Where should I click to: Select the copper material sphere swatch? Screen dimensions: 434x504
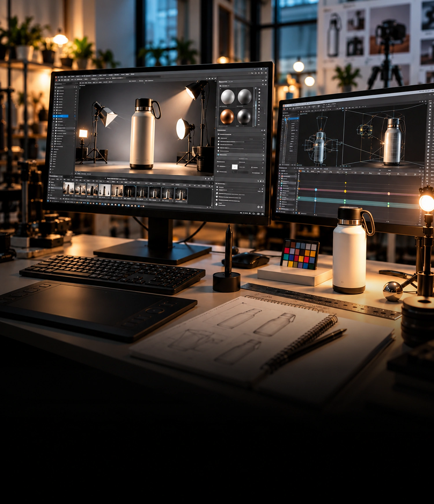227,116
